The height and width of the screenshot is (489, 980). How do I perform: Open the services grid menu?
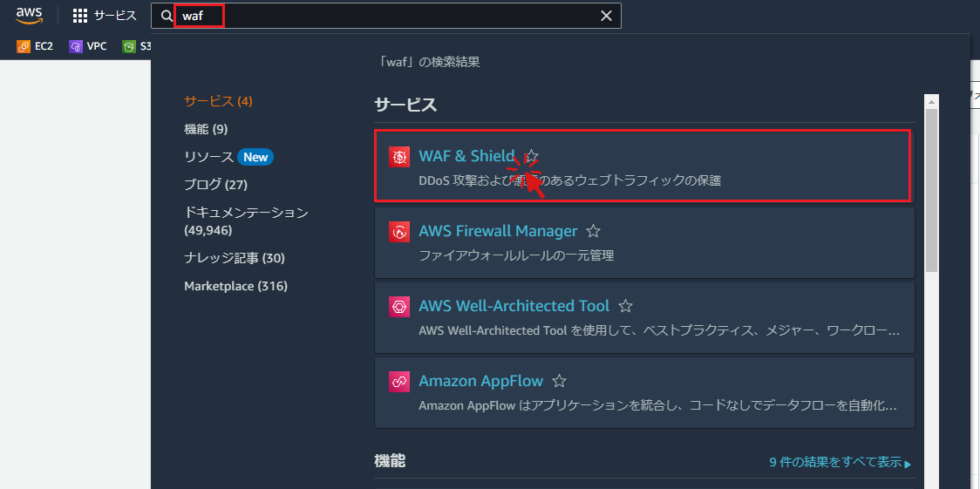point(80,16)
